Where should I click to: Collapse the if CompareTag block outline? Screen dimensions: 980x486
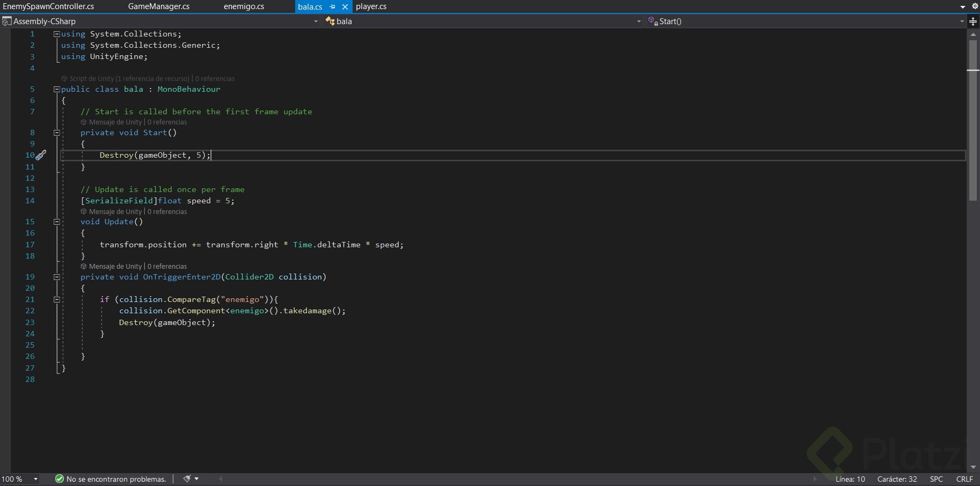click(x=56, y=299)
